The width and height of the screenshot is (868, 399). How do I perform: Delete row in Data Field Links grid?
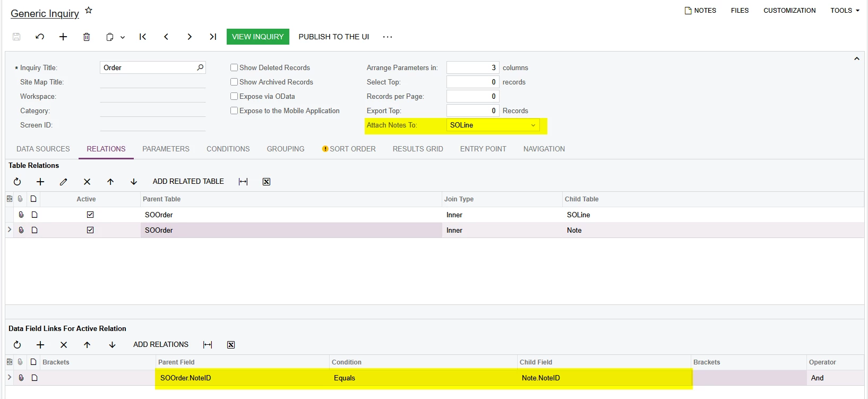pyautogui.click(x=64, y=345)
